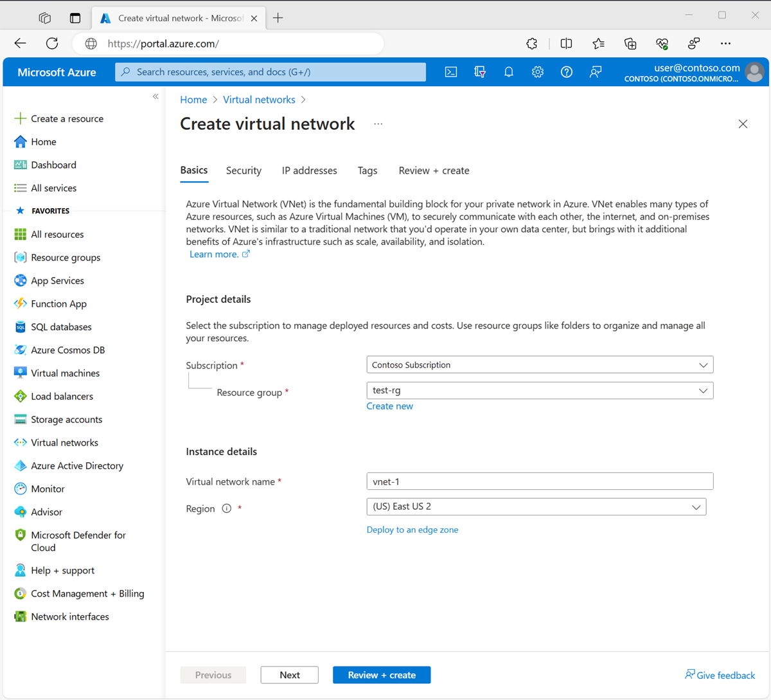This screenshot has height=700, width=771.
Task: Open the portal settings gear
Action: click(538, 71)
